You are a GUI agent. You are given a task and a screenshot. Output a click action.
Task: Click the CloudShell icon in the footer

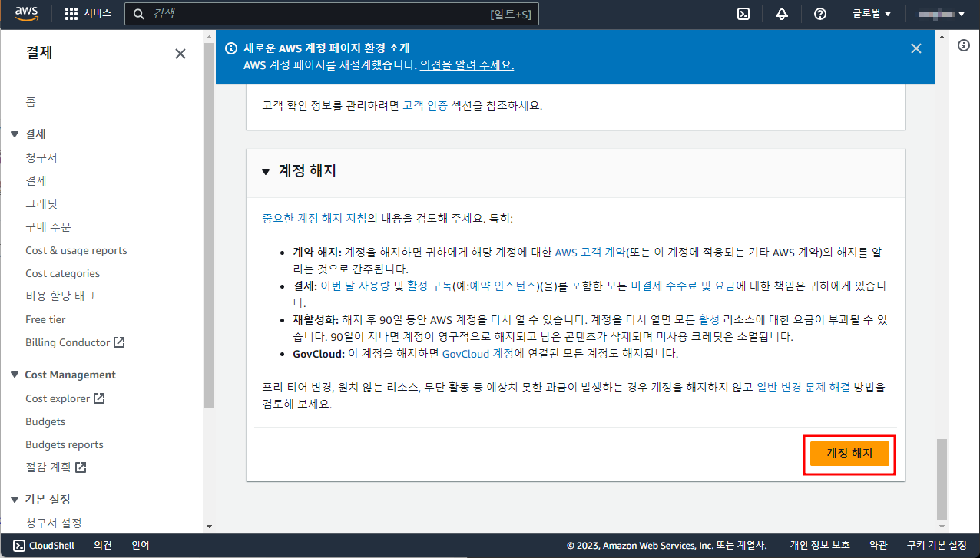coord(21,546)
